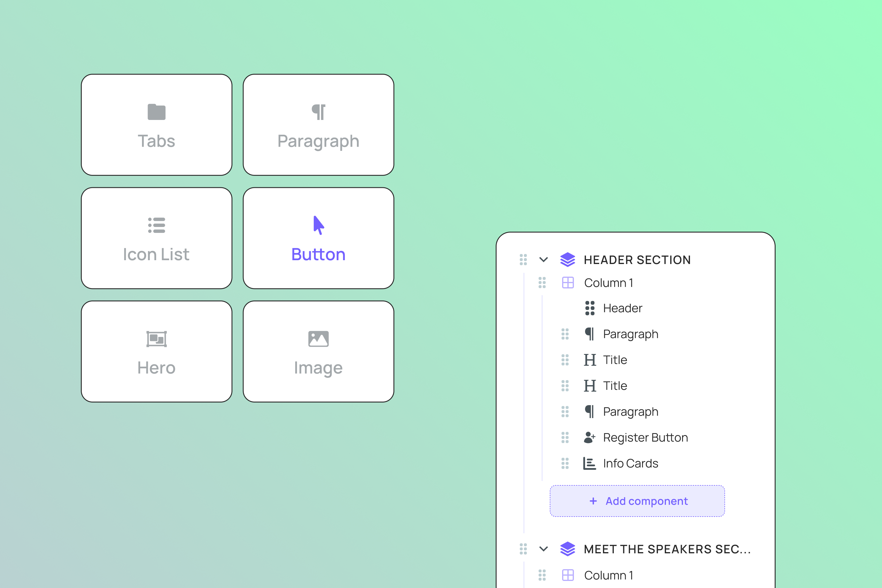The height and width of the screenshot is (588, 882).
Task: Choose the Icon List component card
Action: pyautogui.click(x=156, y=238)
